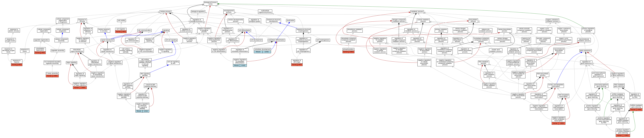644x138 pixels.
Task: Select the 'ossification' node
Action: click(x=290, y=20)
